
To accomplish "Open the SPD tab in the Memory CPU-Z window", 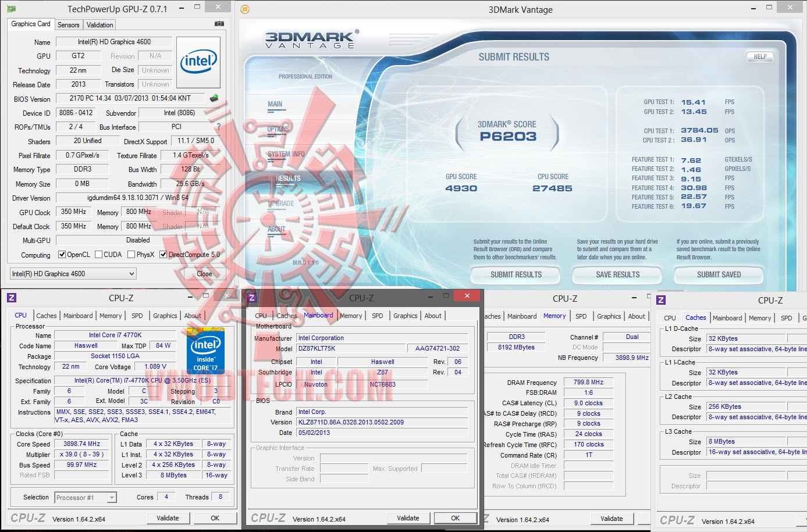I will [x=581, y=316].
